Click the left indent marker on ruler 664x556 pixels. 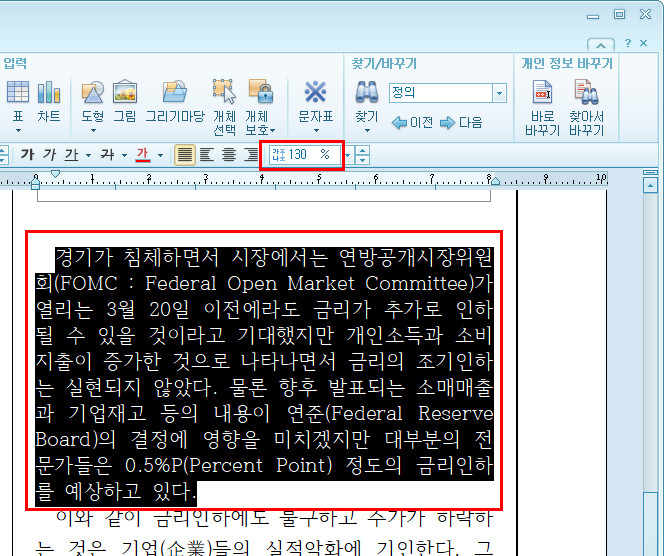pos(36,184)
